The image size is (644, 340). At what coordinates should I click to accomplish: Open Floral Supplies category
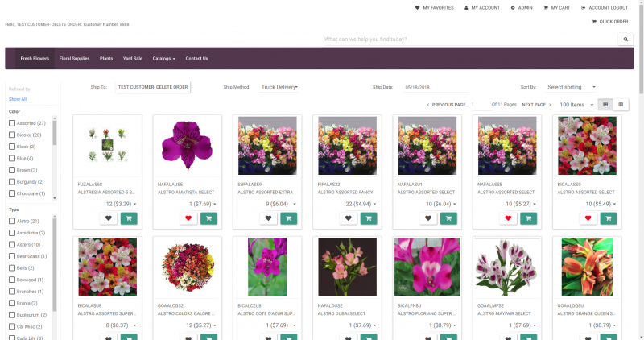tap(74, 58)
